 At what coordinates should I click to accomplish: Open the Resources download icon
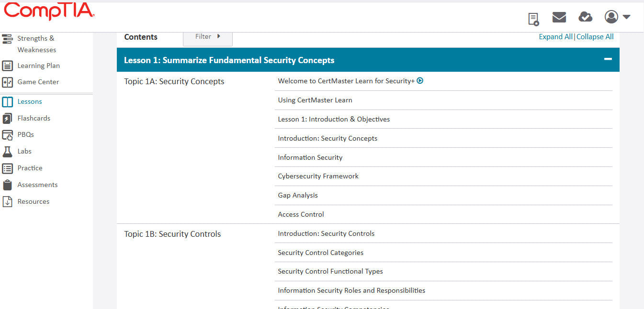(x=7, y=201)
